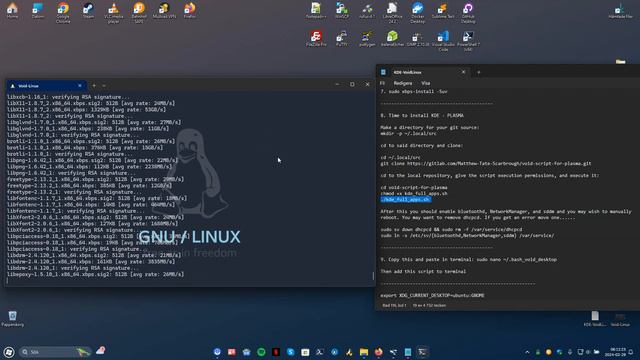The image size is (640, 360).
Task: Open the FileZilla Pro desktop shortcut
Action: (316, 38)
